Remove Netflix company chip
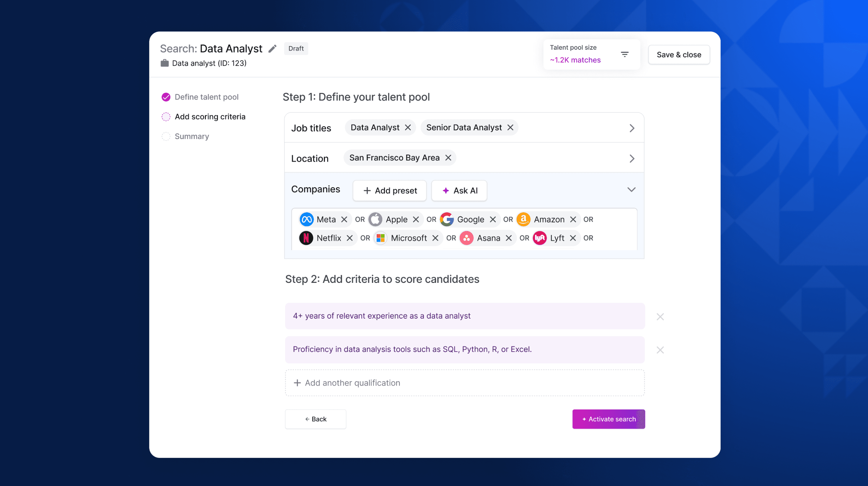The image size is (868, 486). pos(350,238)
